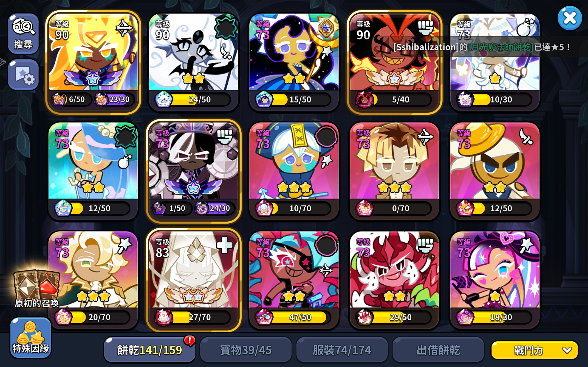Screen dimensions: 588x367
Task: Switch to the 服裝74/174 tab
Action: click(x=342, y=350)
